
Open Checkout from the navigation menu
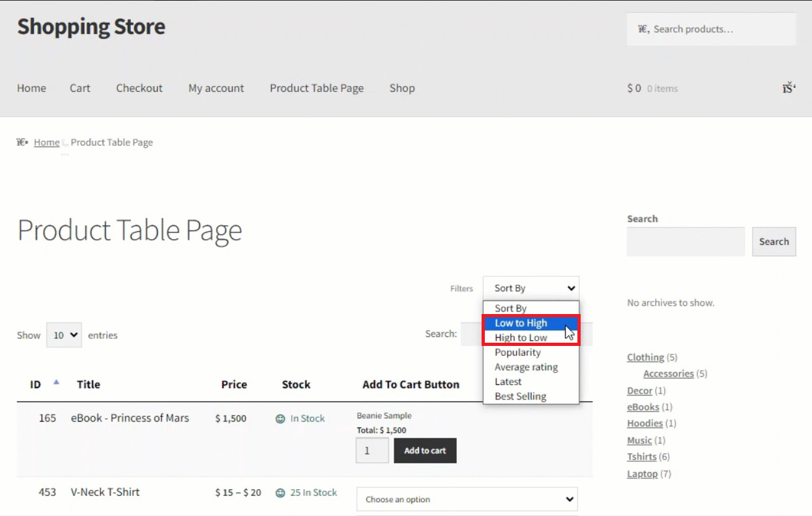pos(139,88)
